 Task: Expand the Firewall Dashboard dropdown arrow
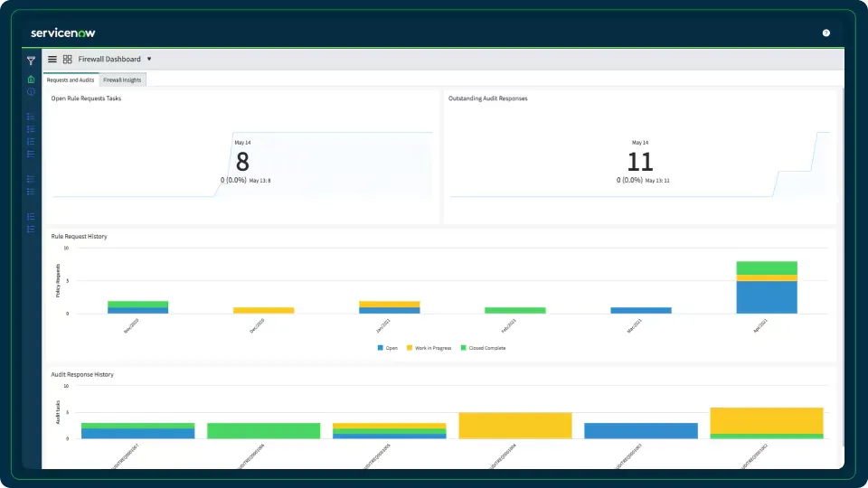[x=149, y=60]
